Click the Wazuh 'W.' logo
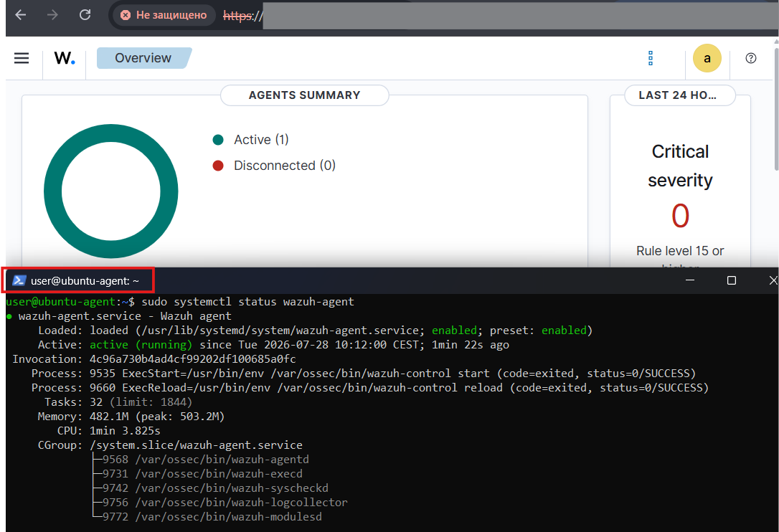The image size is (779, 532). pyautogui.click(x=65, y=58)
